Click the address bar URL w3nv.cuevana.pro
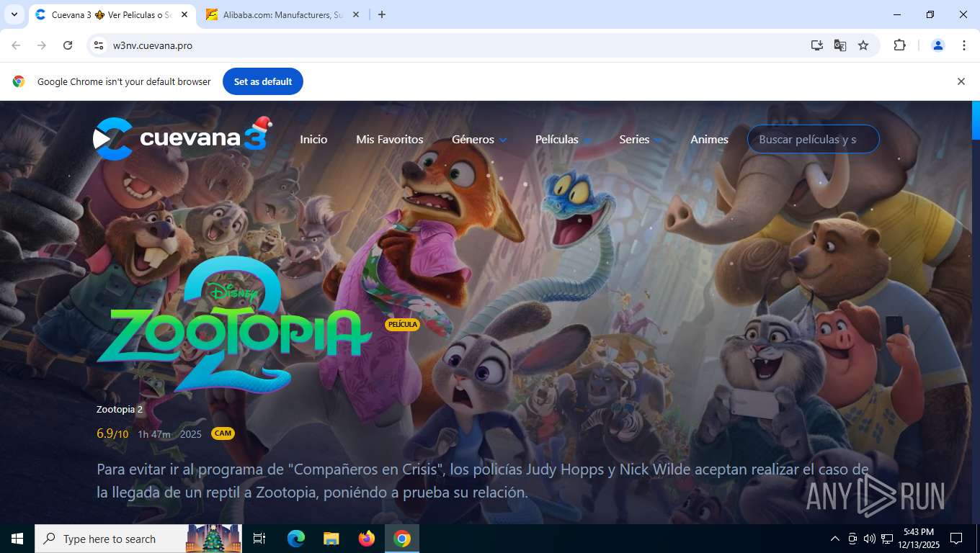980x553 pixels. (153, 45)
